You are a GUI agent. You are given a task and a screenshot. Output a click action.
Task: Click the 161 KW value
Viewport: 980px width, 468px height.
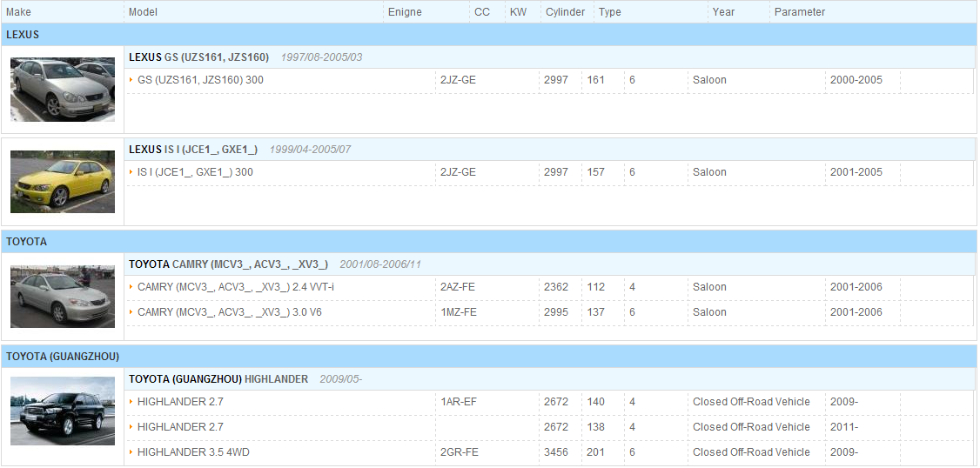point(596,80)
